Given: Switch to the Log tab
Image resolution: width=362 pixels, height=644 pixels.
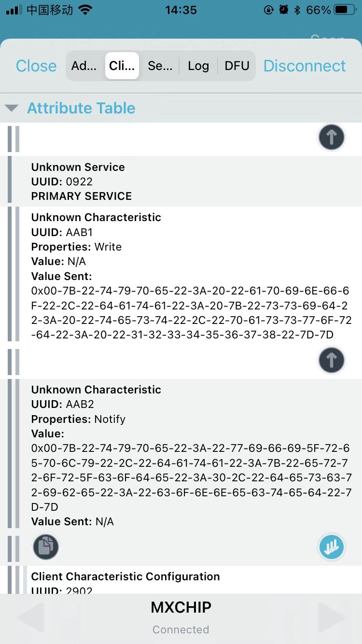Looking at the screenshot, I should click(x=198, y=66).
